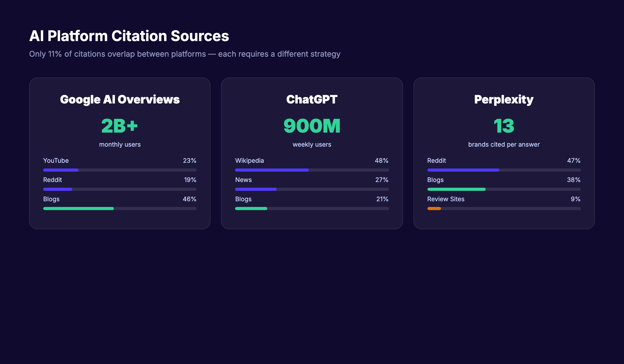The image size is (624, 364).
Task: Click the green Blogs progress bar under Perplexity
Action: tap(456, 189)
